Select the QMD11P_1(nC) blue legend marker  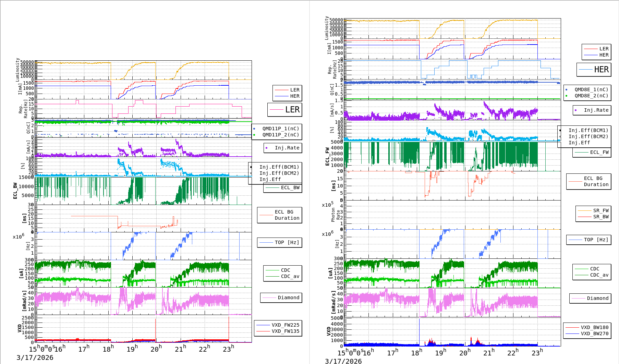254,129
